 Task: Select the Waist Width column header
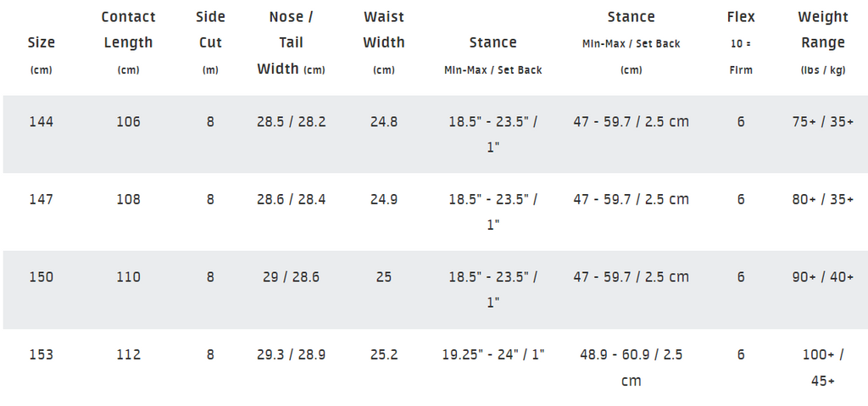click(384, 42)
